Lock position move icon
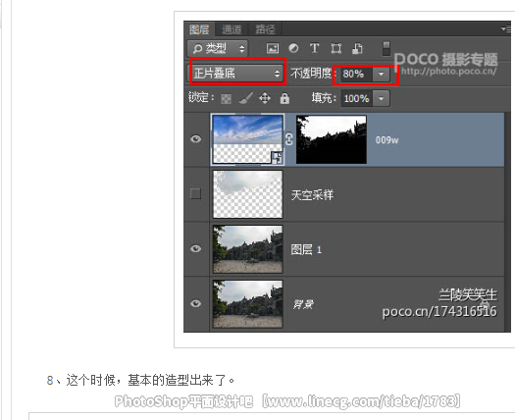The height and width of the screenshot is (420, 515). point(265,98)
